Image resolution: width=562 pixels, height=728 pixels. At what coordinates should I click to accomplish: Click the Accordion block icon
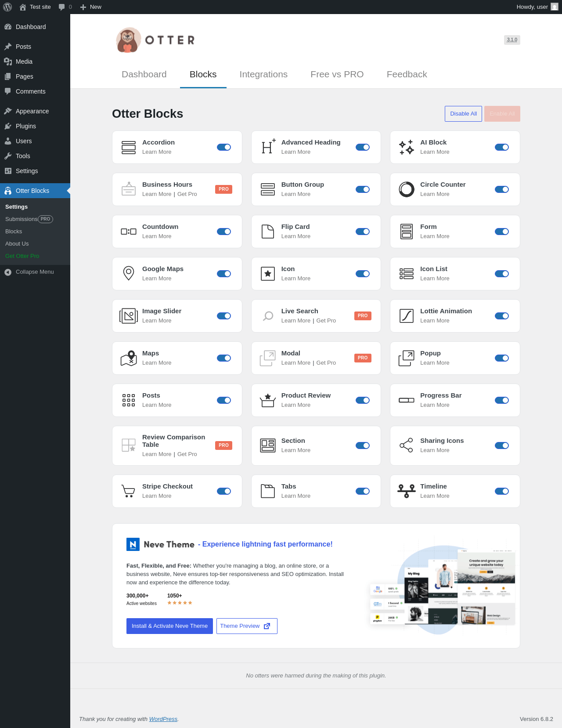coord(129,147)
